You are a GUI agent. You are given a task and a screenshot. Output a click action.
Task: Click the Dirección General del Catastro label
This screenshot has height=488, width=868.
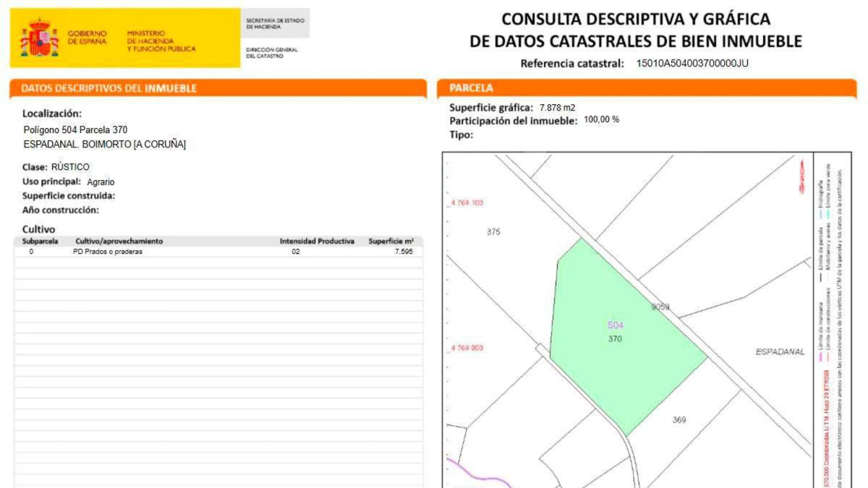coord(272,53)
